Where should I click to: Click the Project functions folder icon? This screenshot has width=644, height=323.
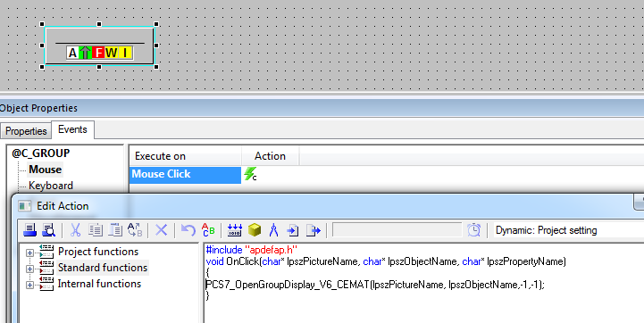(46, 252)
